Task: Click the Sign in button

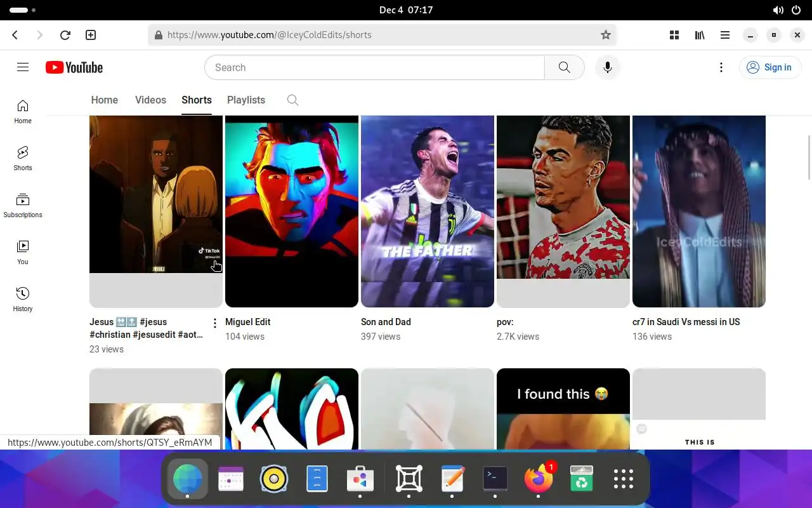Action: click(769, 67)
